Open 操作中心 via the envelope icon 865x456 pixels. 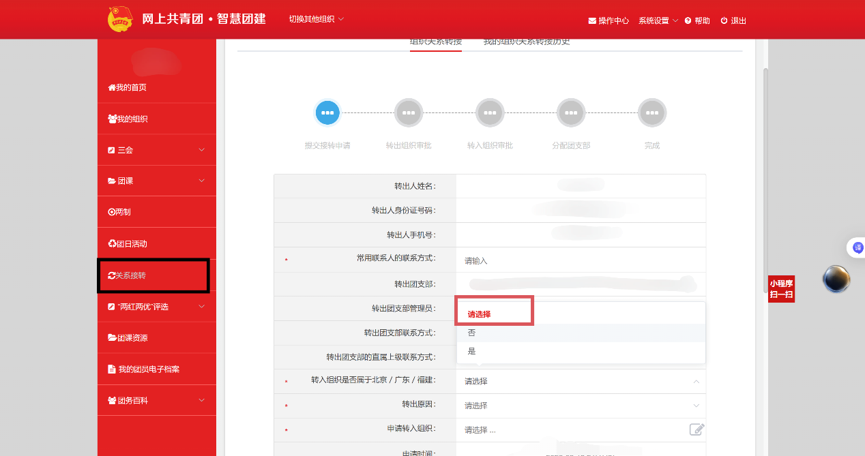608,21
